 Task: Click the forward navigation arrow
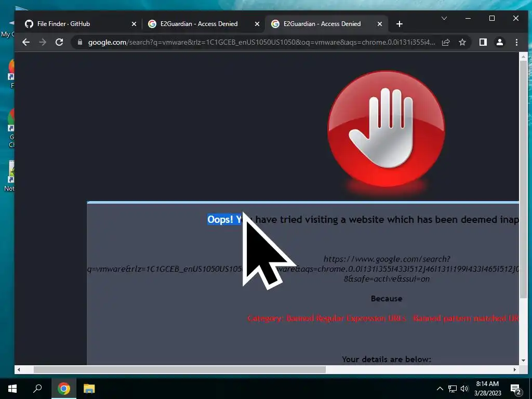43,42
